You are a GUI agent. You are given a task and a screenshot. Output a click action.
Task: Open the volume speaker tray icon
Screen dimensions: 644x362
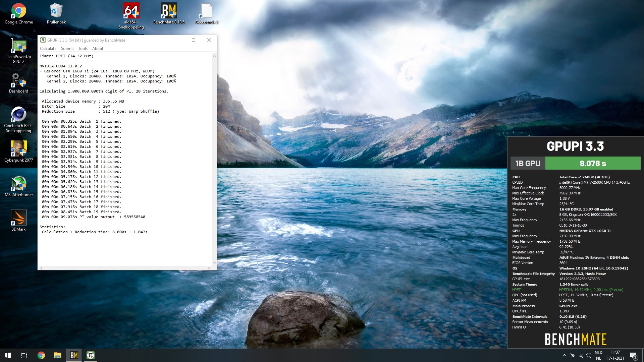coord(589,355)
